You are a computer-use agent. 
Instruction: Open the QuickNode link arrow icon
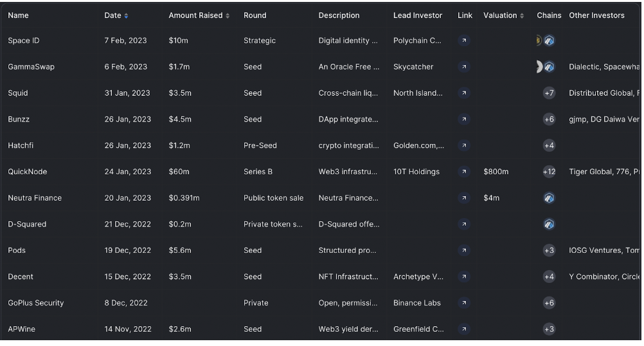pyautogui.click(x=463, y=171)
